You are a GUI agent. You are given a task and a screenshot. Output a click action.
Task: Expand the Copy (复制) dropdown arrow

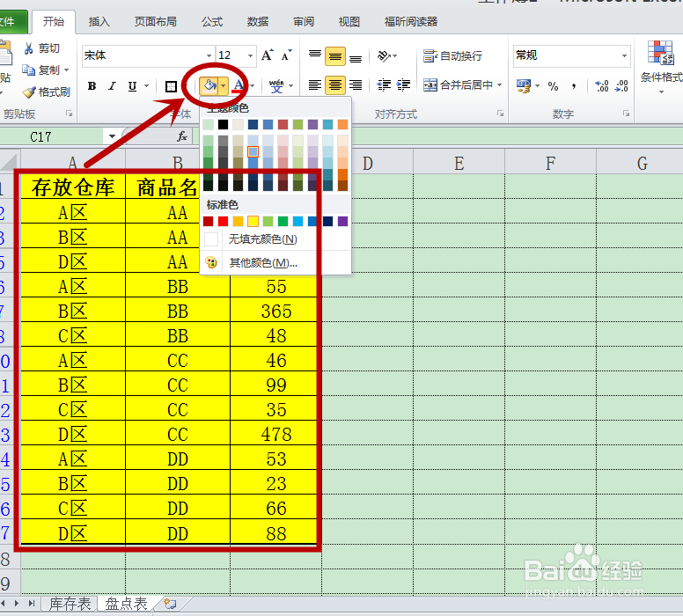pyautogui.click(x=66, y=70)
